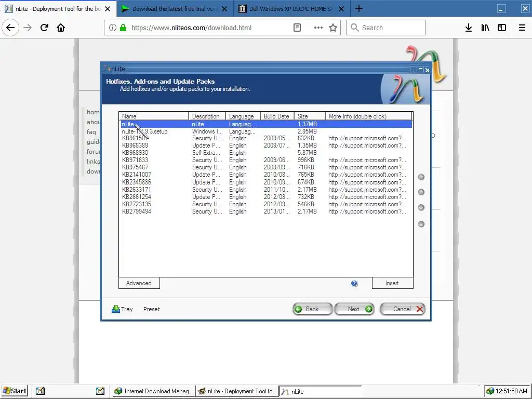Viewport: 532px width, 399px height.
Task: Move selected hotfix to bottom of list
Action: [421, 224]
